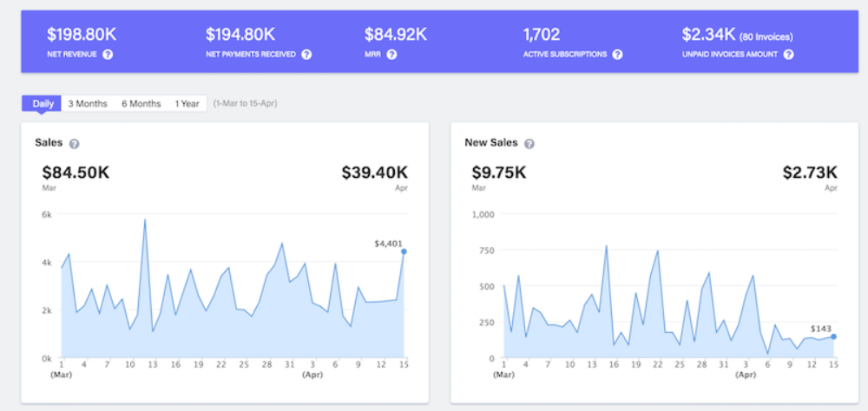Click the $143 data point on New Sales chart
Viewport: 868px width, 411px height.
click(833, 336)
